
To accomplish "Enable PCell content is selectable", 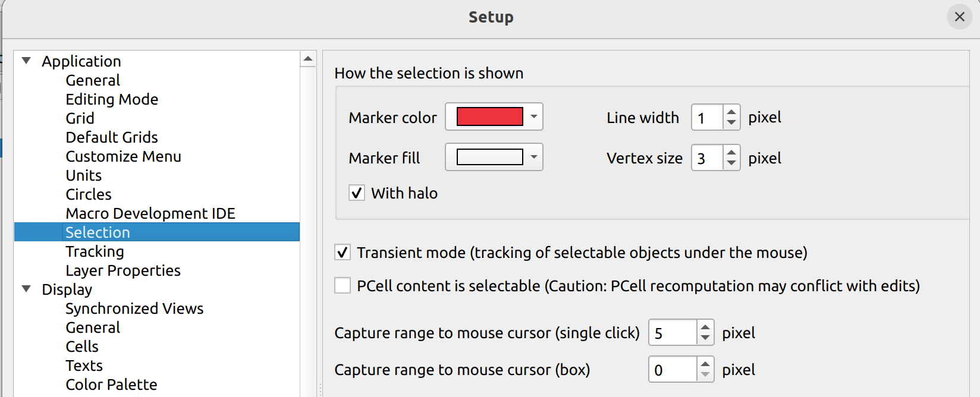I will 343,286.
